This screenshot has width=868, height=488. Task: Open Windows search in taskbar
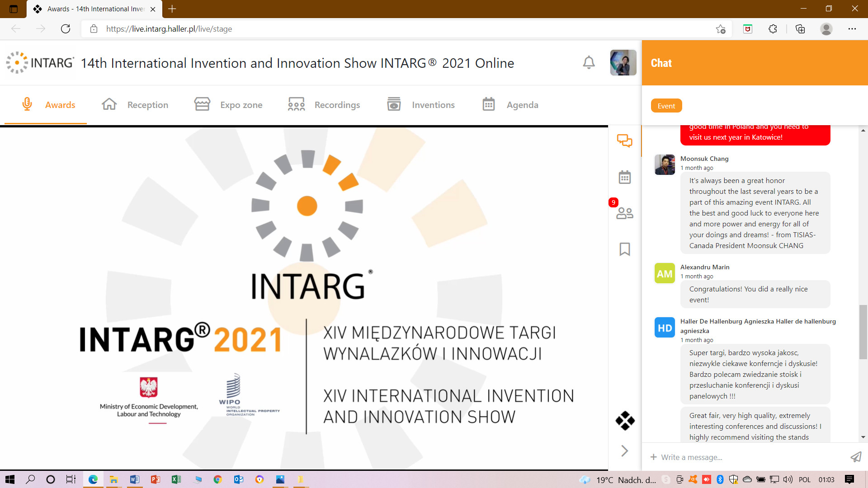30,479
